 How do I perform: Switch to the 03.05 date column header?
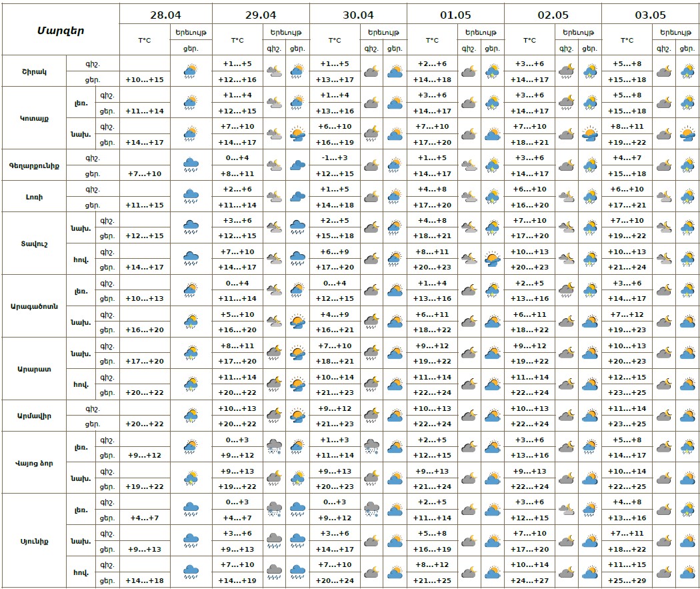pos(650,13)
